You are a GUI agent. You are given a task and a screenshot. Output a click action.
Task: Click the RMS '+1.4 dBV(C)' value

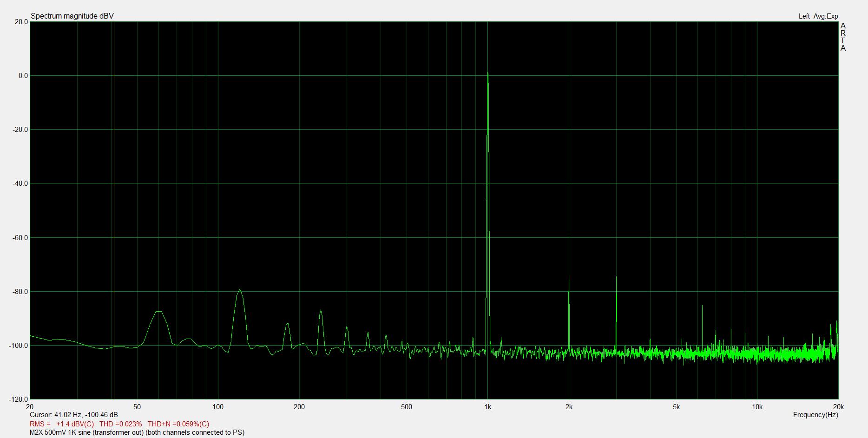pyautogui.click(x=75, y=424)
